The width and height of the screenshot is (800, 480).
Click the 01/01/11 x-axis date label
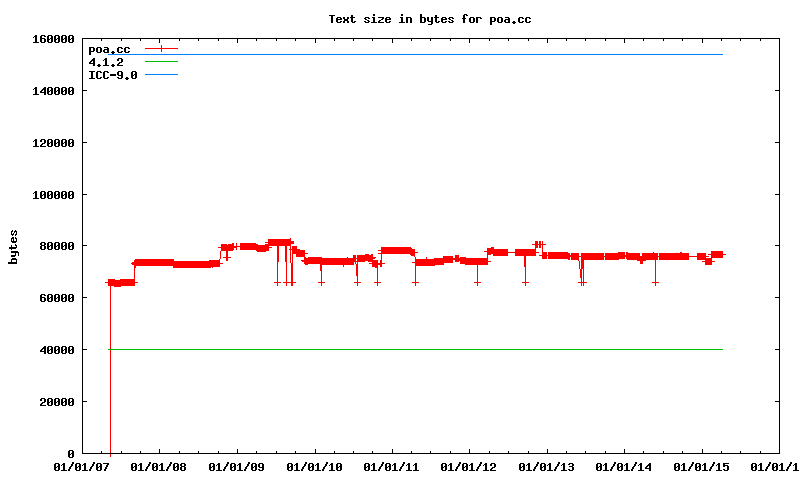pyautogui.click(x=392, y=466)
